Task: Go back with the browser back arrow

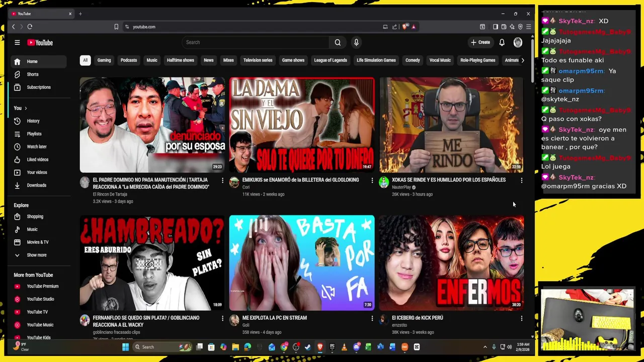Action: point(14,27)
